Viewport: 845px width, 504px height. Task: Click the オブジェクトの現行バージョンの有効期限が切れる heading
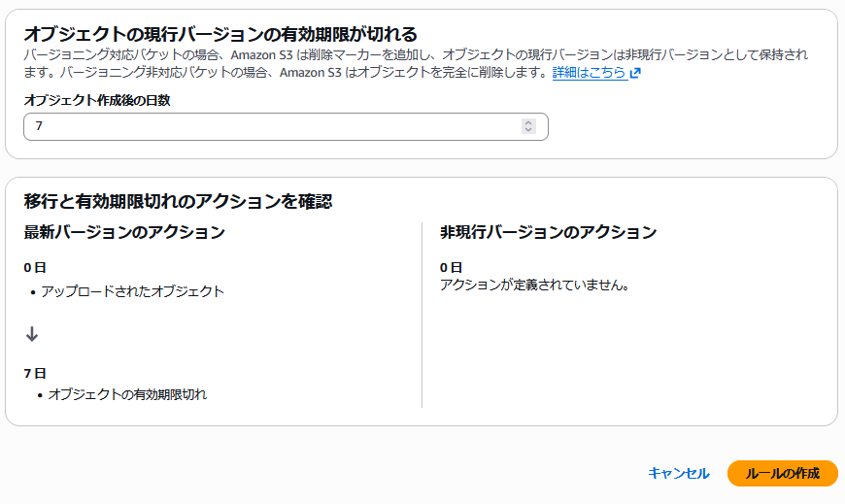[x=220, y=35]
